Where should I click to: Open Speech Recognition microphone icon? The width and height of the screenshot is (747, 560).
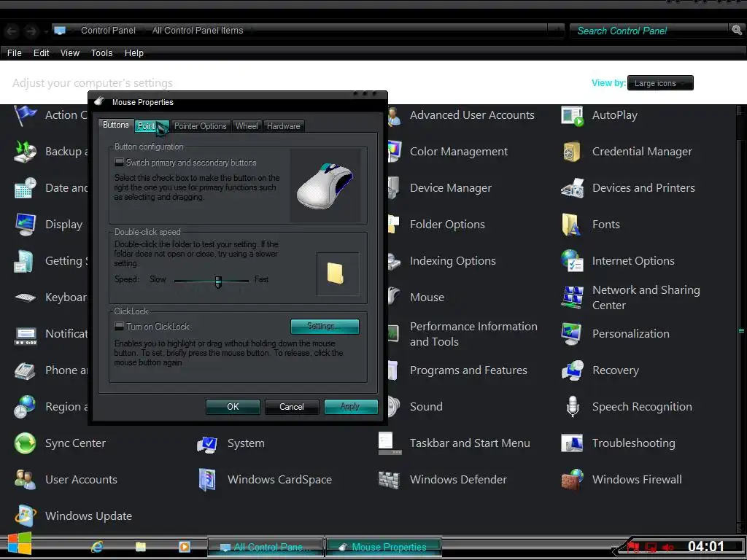tap(572, 407)
